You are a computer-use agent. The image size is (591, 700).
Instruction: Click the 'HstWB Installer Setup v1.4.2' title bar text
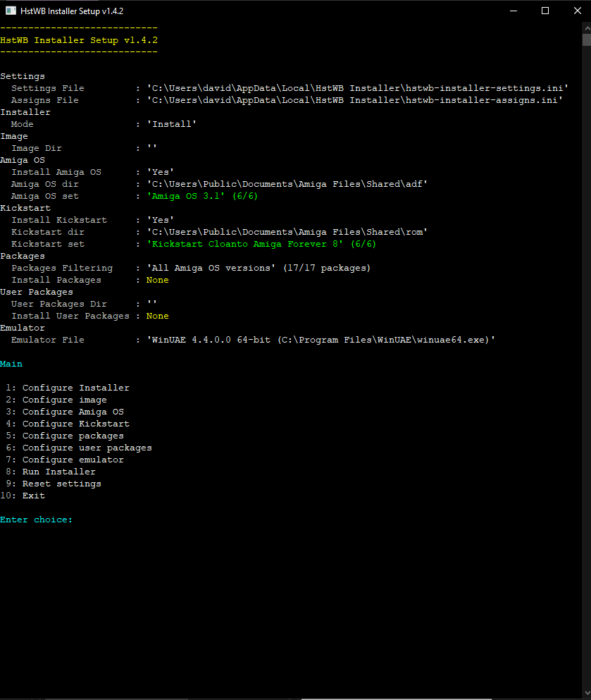click(72, 11)
